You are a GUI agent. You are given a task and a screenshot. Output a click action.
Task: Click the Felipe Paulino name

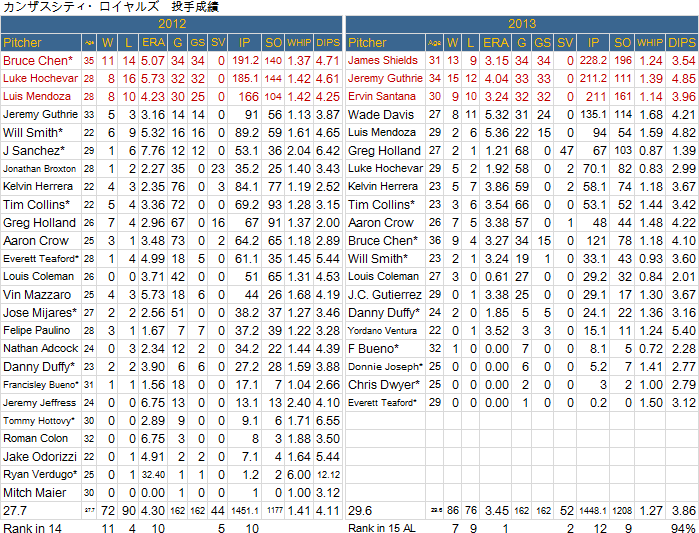coord(37,330)
